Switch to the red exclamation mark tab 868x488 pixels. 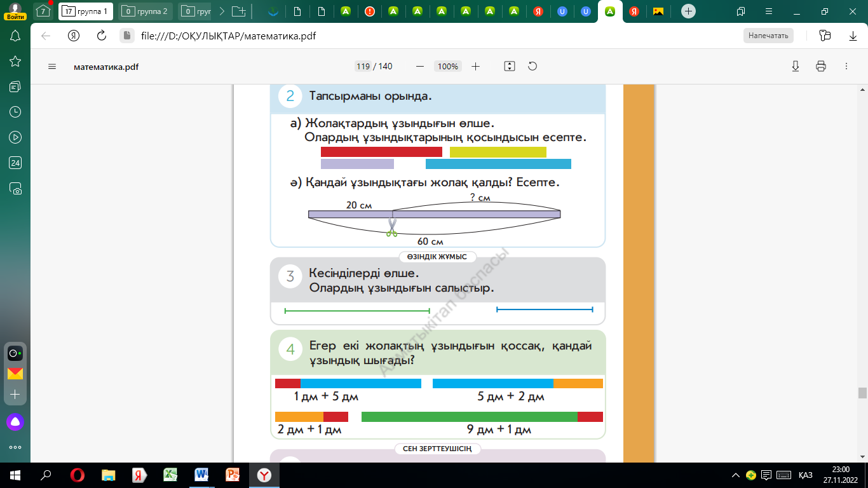[x=370, y=11]
